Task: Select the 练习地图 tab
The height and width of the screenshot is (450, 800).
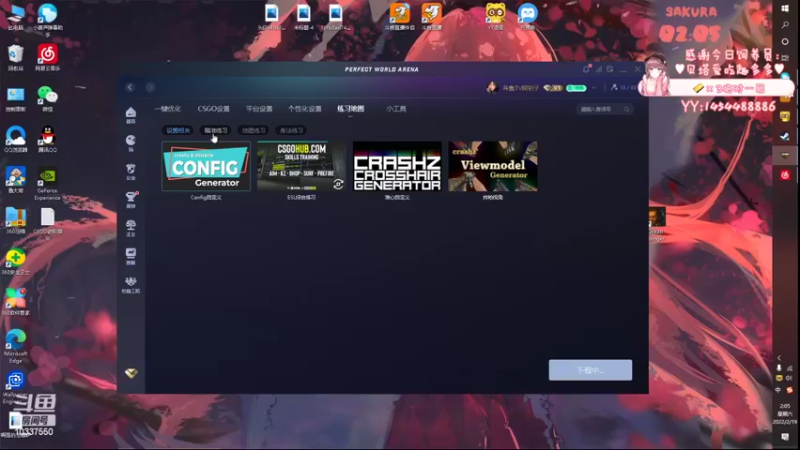Action: tap(351, 109)
